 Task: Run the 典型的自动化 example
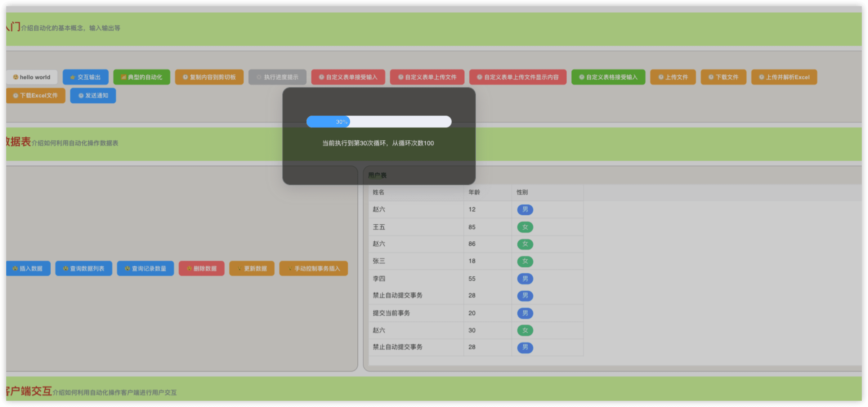click(x=141, y=77)
